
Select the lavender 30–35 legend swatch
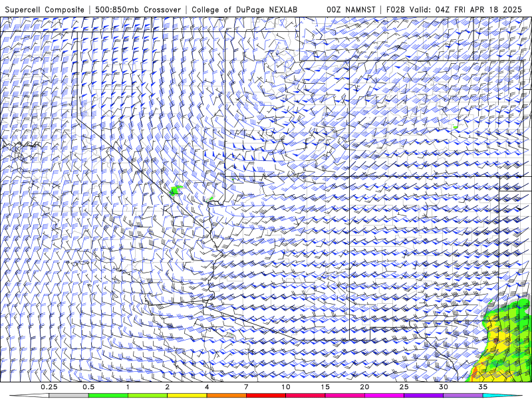pos(463,396)
